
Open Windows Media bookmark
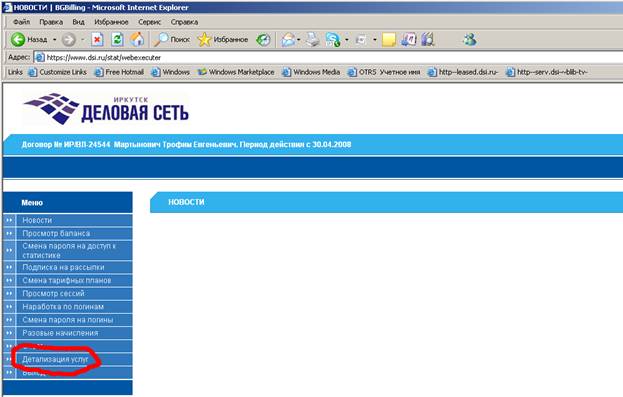point(311,72)
